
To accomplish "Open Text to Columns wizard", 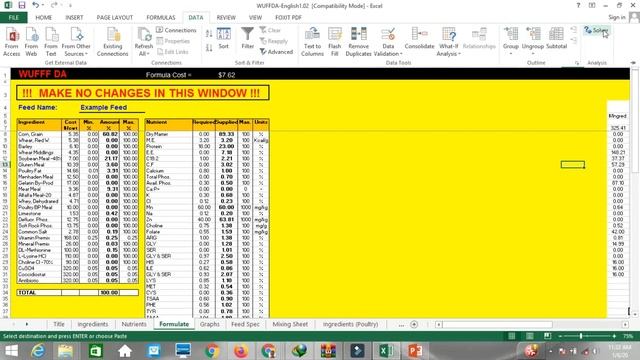I will tap(312, 42).
